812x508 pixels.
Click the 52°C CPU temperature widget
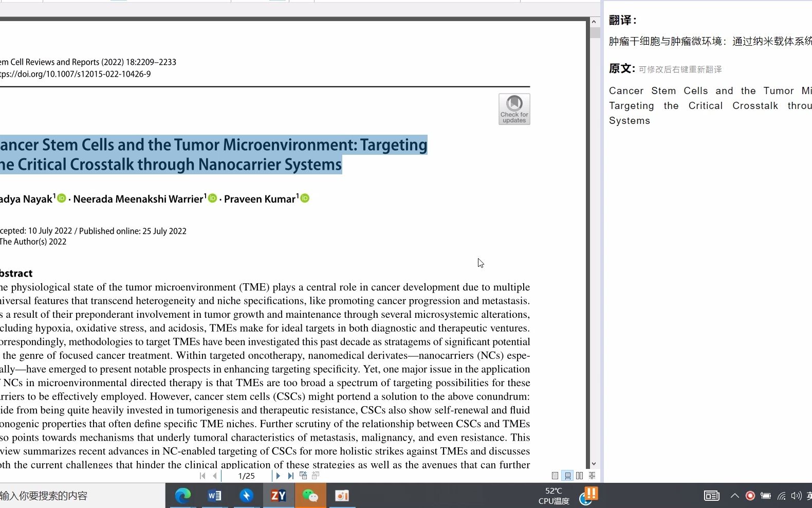[x=553, y=496]
